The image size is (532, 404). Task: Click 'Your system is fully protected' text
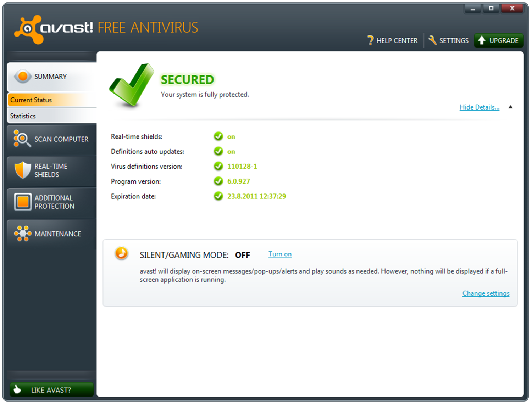click(x=205, y=95)
